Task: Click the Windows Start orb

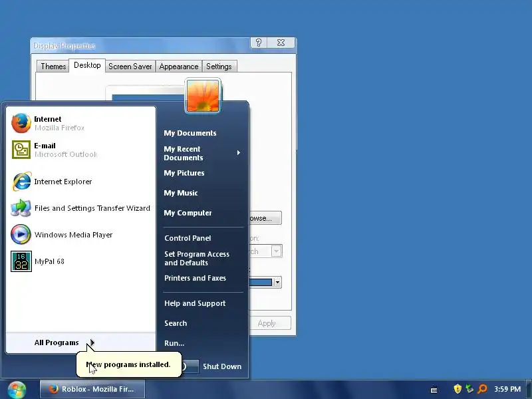Action: pos(17,390)
